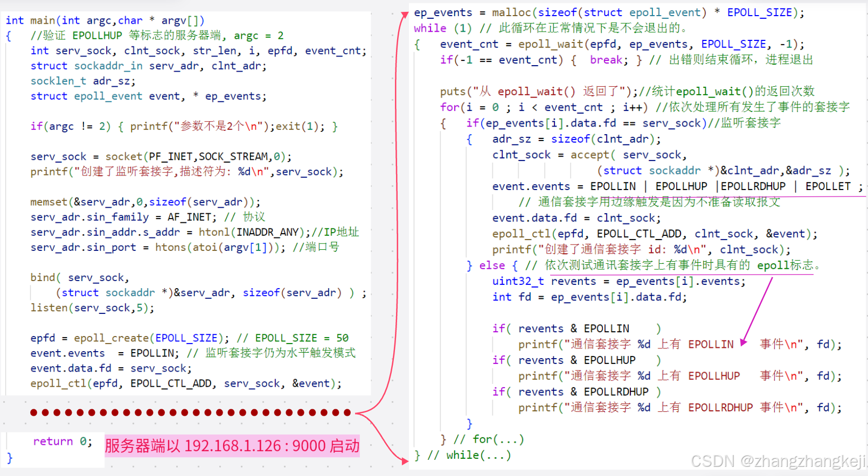
Task: Click the 'if( revents & EPOLLIN )' condition
Action: [x=577, y=328]
